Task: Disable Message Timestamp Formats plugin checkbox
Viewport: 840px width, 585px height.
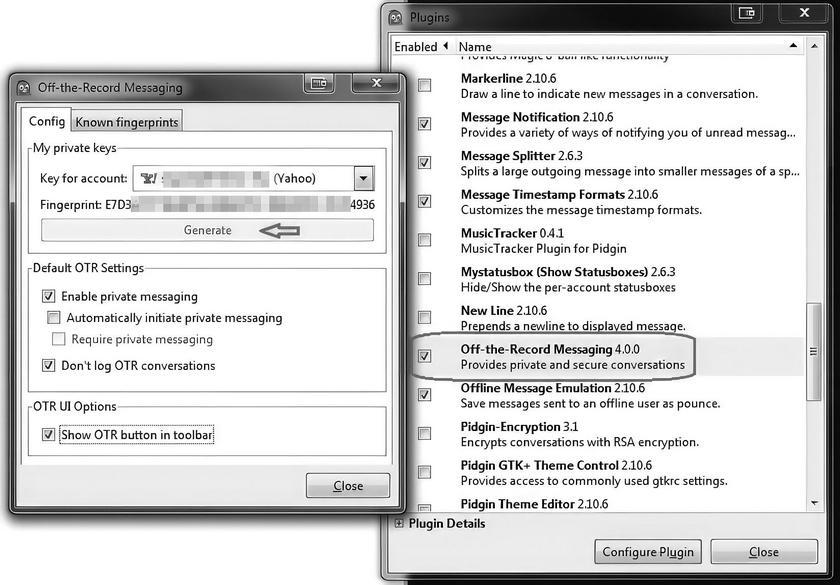Action: click(x=424, y=201)
